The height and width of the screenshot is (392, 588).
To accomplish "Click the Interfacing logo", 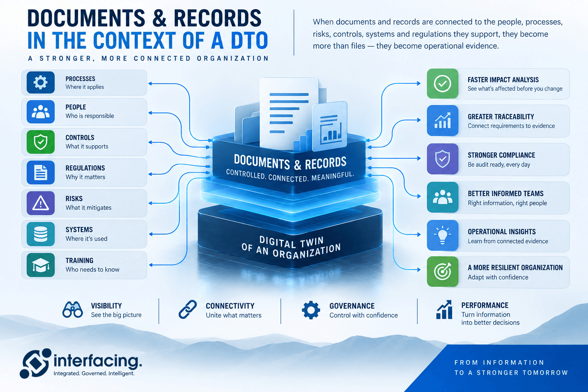I will click(x=81, y=363).
